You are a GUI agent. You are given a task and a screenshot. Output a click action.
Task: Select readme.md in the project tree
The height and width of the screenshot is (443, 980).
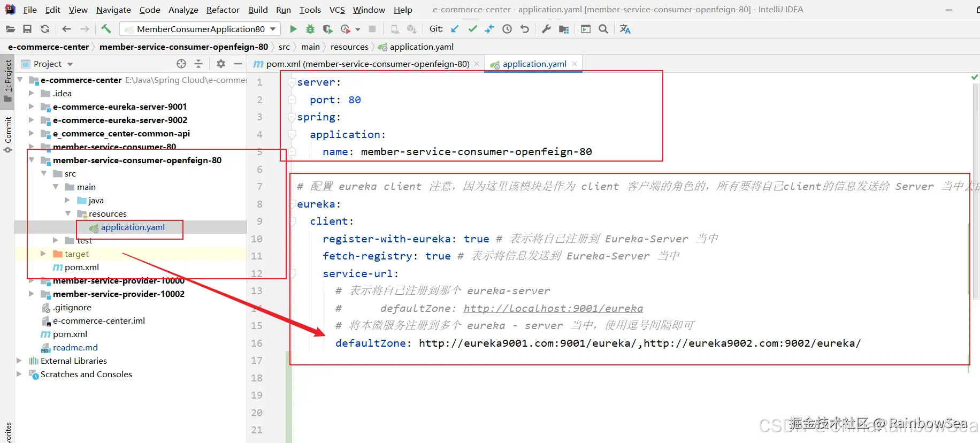pos(75,347)
